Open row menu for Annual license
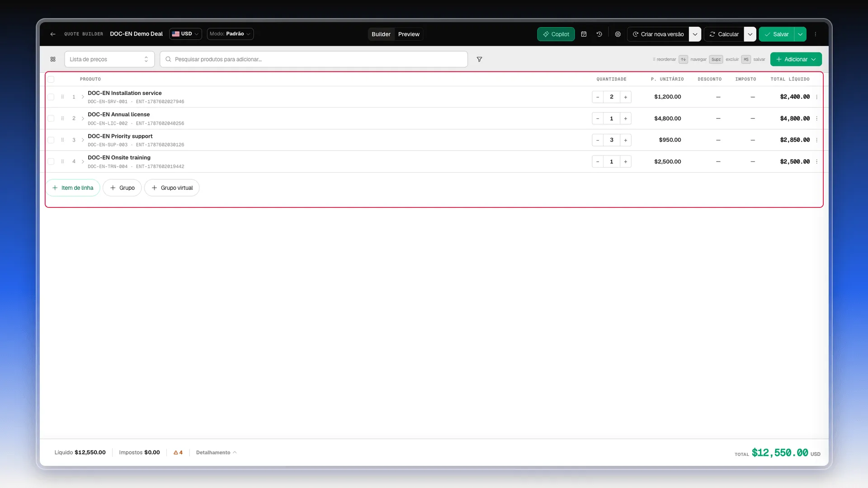Screen dimensions: 868x488 [816, 118]
